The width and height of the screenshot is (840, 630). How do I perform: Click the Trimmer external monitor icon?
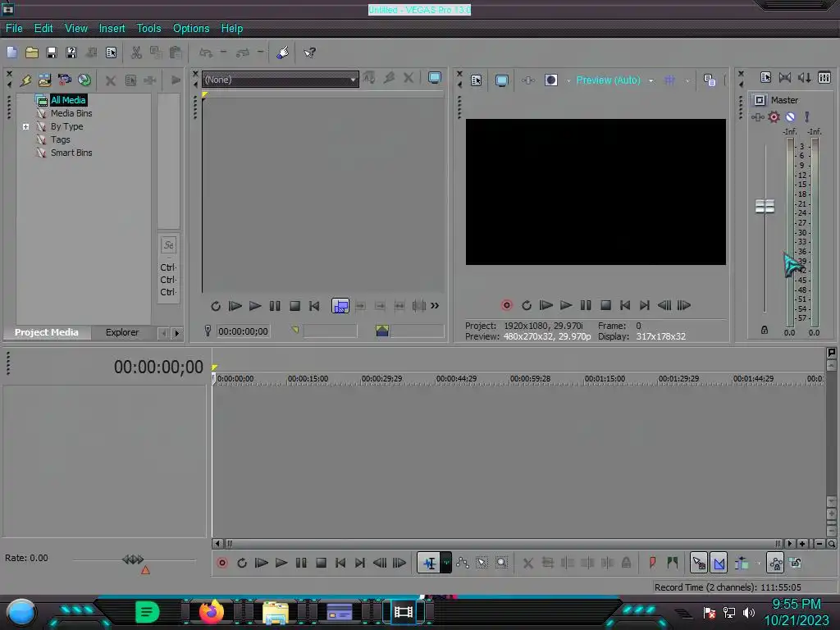pos(435,78)
